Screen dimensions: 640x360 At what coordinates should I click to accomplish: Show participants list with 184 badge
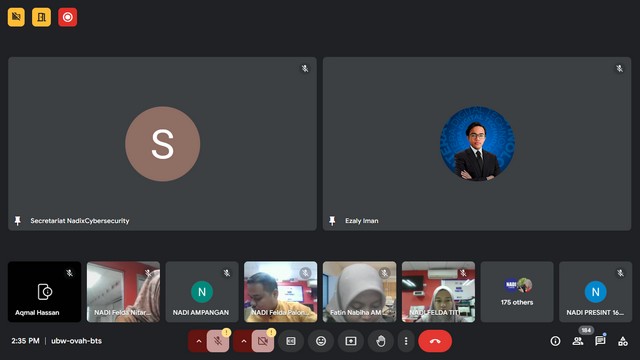pyautogui.click(x=578, y=341)
